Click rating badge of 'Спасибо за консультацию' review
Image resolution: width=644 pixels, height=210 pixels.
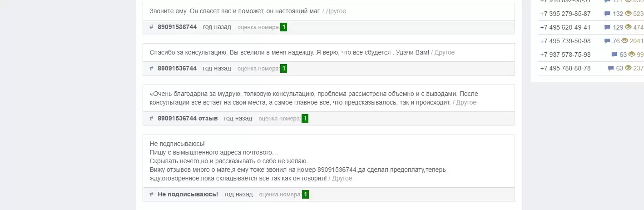[x=283, y=69]
